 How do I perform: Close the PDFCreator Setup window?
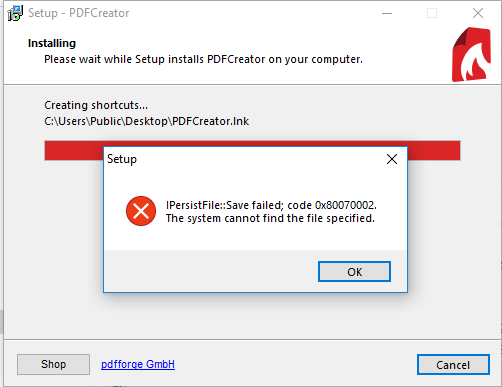pos(478,13)
